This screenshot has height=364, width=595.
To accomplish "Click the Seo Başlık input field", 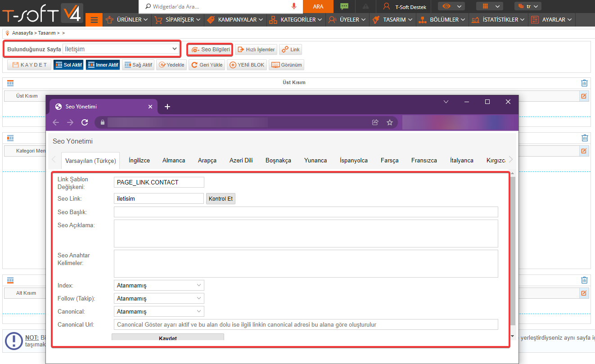I will [x=306, y=212].
